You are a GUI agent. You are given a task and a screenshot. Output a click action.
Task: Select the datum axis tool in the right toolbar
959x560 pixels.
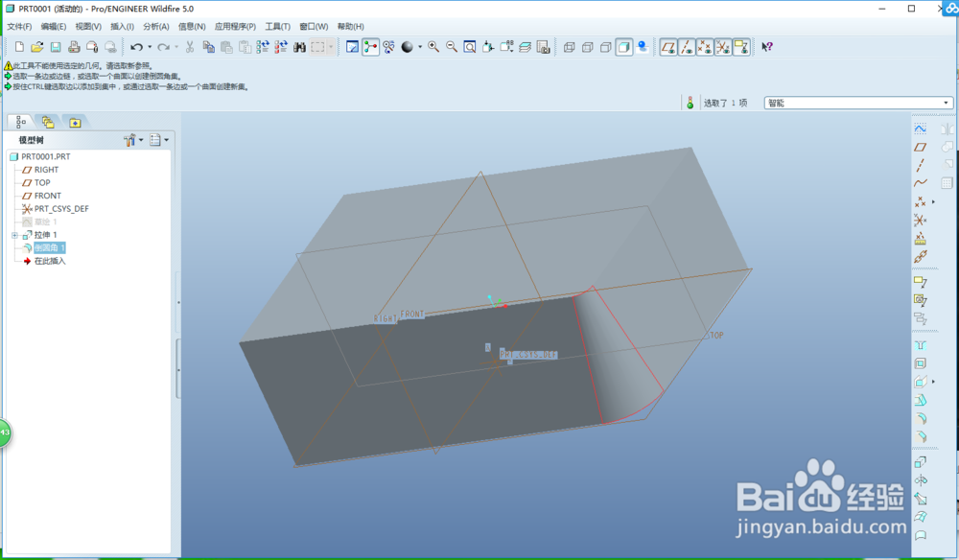[x=921, y=166]
